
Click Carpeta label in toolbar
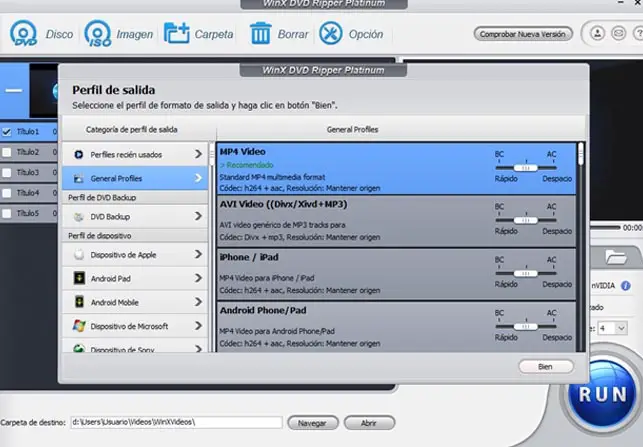(x=214, y=34)
